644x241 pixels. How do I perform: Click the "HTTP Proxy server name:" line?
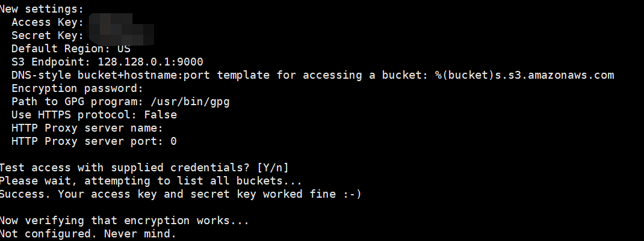pyautogui.click(x=87, y=128)
